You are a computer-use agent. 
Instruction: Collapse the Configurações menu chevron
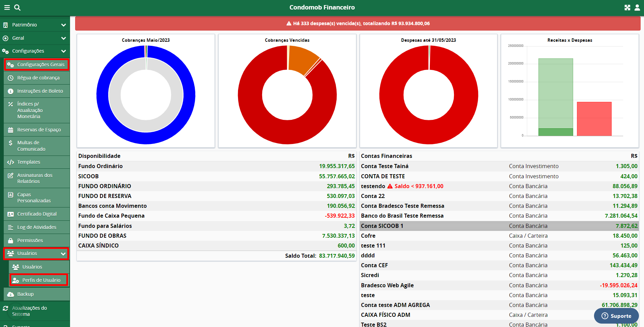click(x=63, y=51)
